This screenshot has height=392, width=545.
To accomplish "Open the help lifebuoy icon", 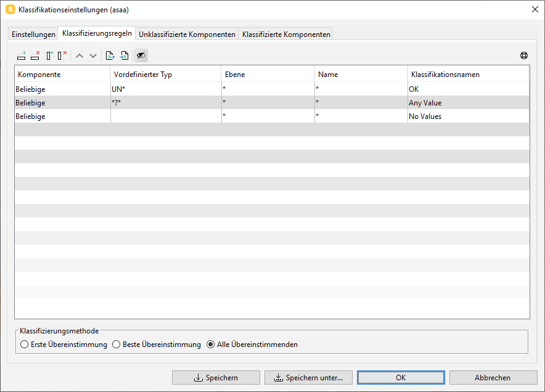I will click(x=524, y=55).
